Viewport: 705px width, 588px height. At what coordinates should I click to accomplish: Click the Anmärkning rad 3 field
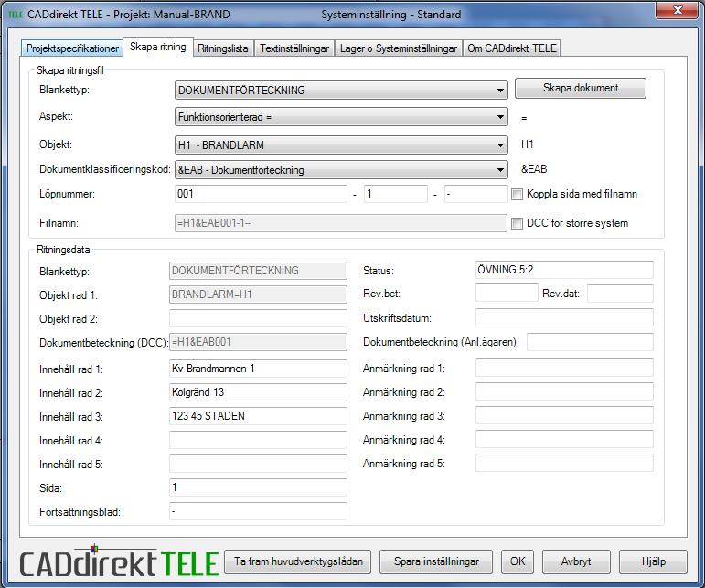(564, 415)
